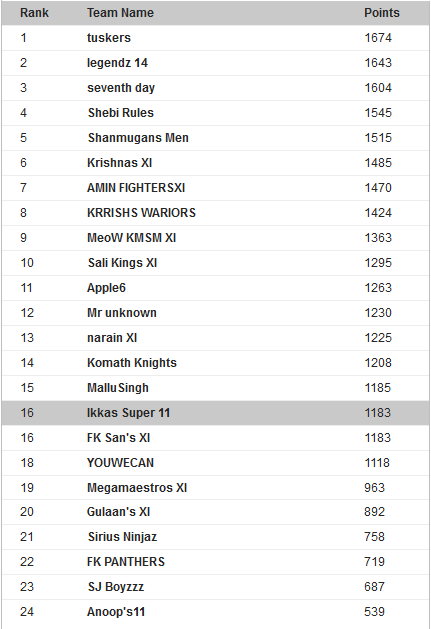Screen dimensions: 431x629
Task: Click the Team Name column header
Action: click(120, 13)
